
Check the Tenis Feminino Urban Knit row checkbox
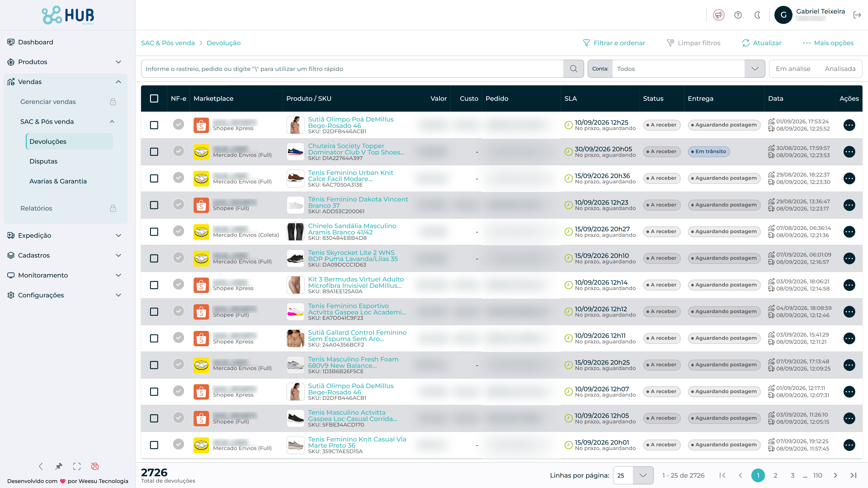[154, 179]
